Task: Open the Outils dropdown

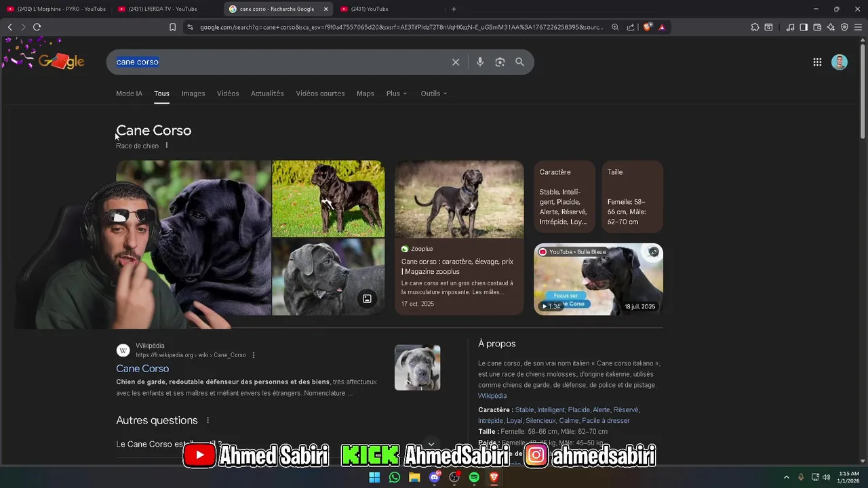Action: [x=434, y=94]
